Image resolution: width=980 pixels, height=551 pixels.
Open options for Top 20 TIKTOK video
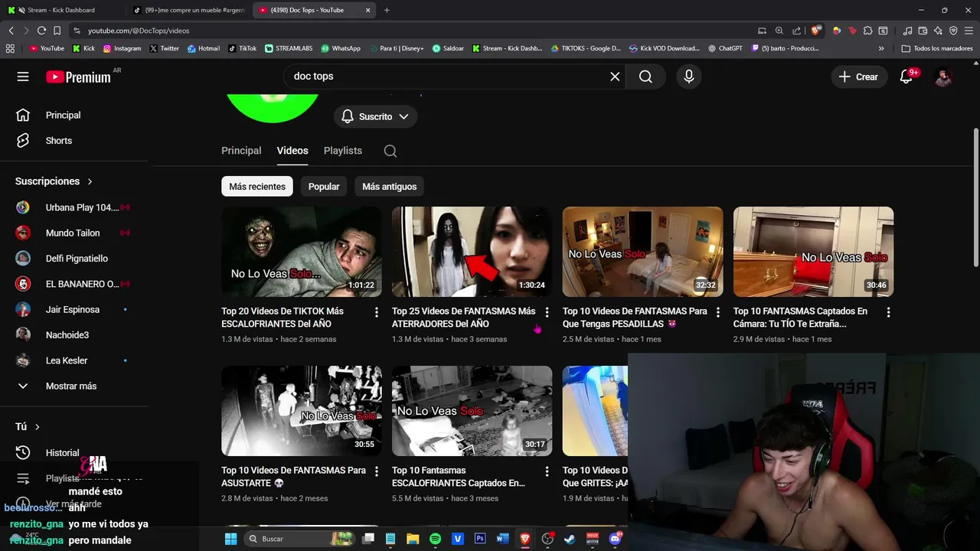376,312
